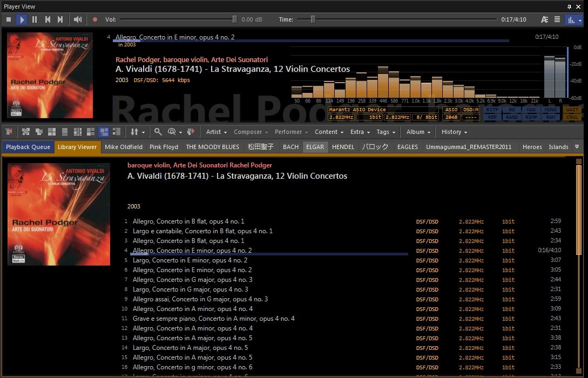The image size is (588, 378).
Task: Mute audio with the speaker icon
Action: tap(78, 19)
